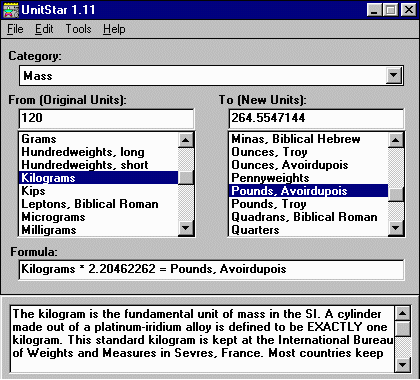
Task: Minimize the UnitStar window
Action: (374, 10)
